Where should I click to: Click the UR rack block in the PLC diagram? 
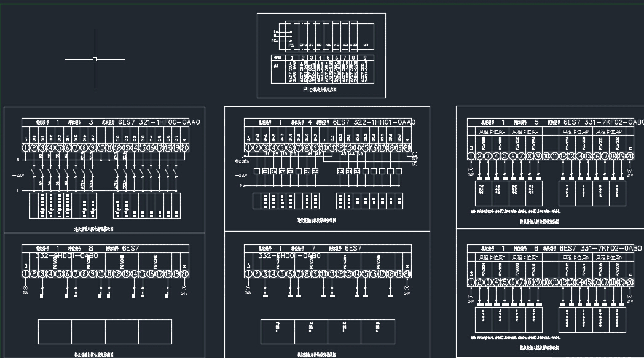tap(366, 45)
